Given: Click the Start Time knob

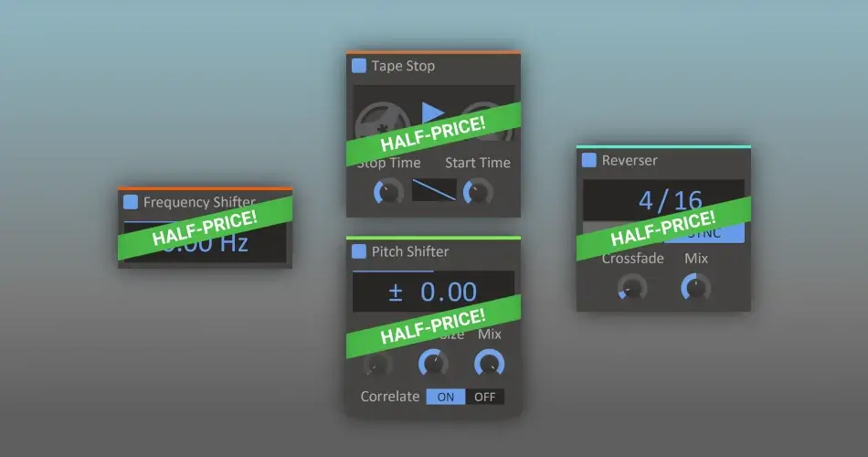Looking at the screenshot, I should (478, 192).
